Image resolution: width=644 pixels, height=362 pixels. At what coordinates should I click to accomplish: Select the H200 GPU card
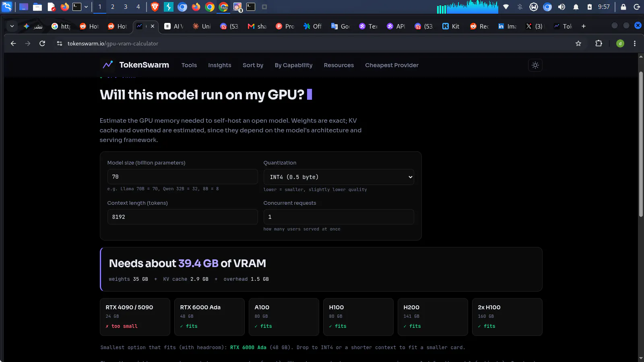click(433, 317)
